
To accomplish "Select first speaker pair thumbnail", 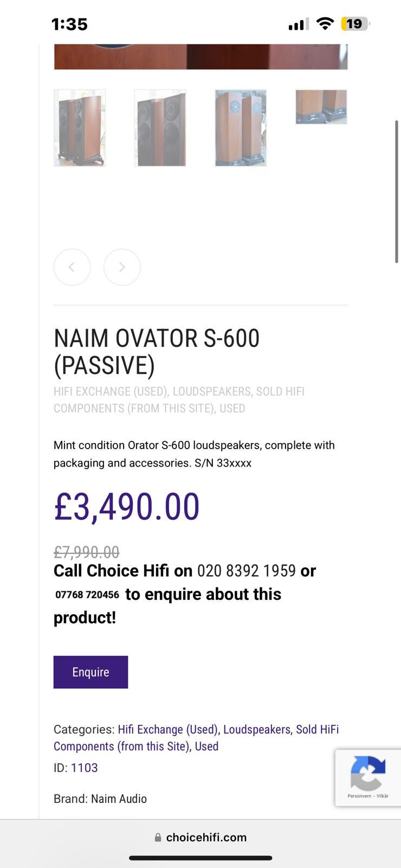I will (80, 128).
